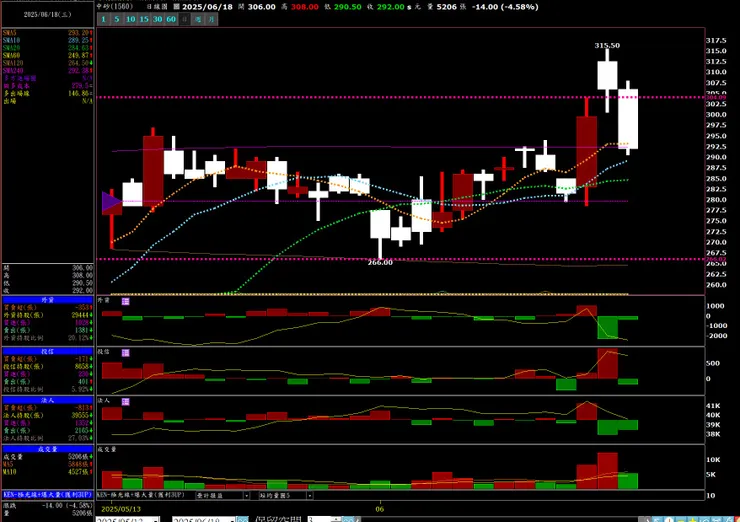Click the SMA20 indicator row
The width and height of the screenshot is (740, 522).
(48, 48)
